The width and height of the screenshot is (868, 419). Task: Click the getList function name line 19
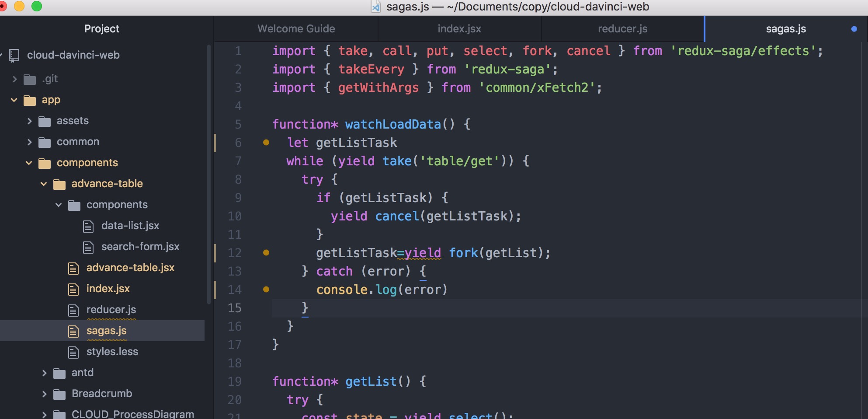pos(371,382)
